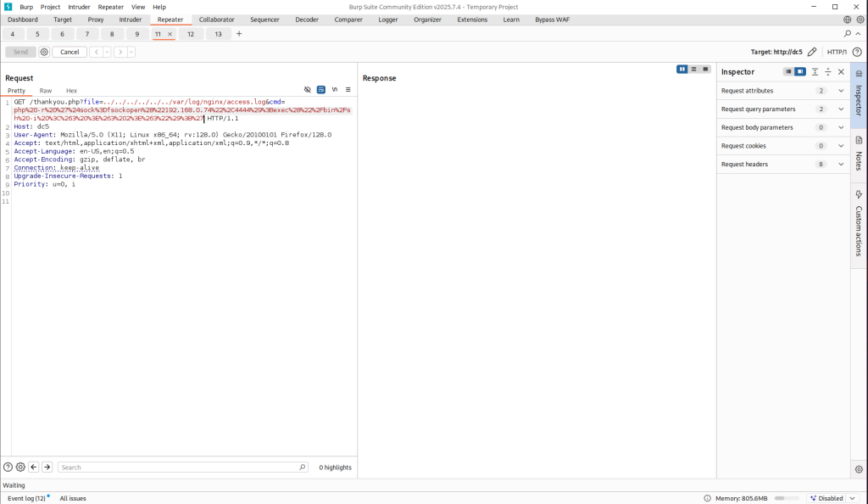Viewport: 868px width, 504px height.
Task: Add a new Repeater tab with plus
Action: coord(239,34)
